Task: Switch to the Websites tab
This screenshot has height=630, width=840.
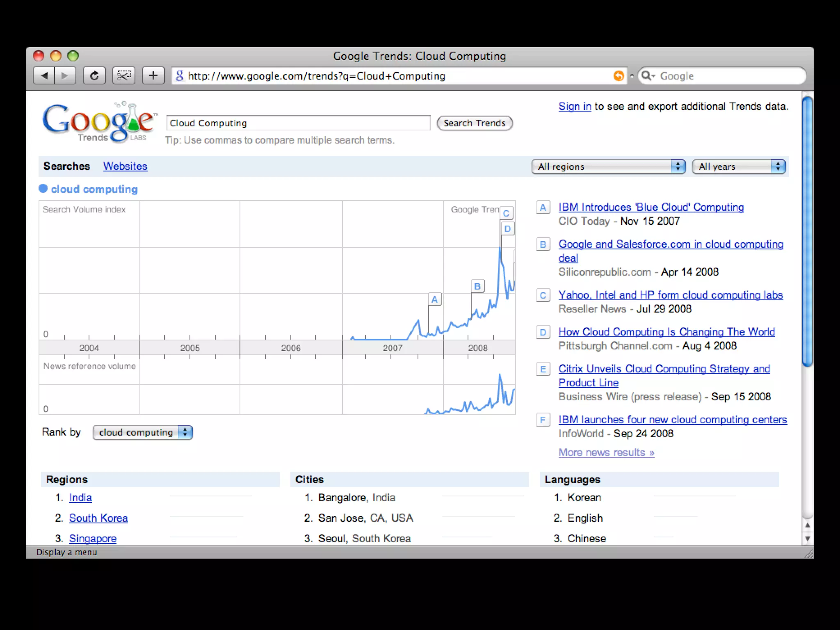Action: click(x=125, y=166)
